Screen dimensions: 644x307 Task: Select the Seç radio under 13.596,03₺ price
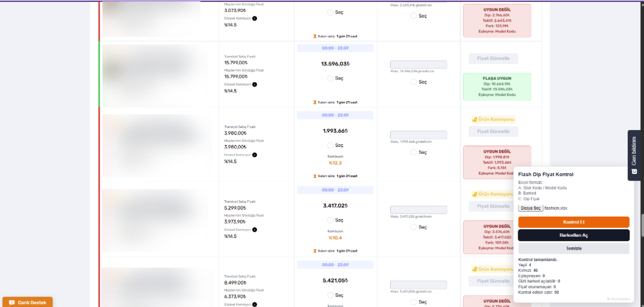coord(330,78)
